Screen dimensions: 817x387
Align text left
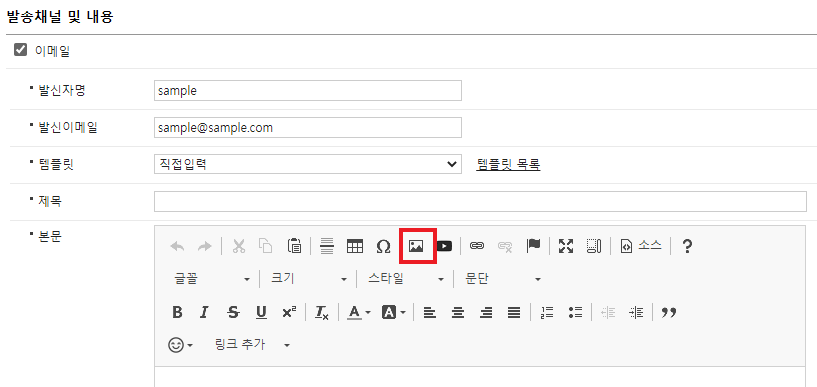pyautogui.click(x=429, y=313)
